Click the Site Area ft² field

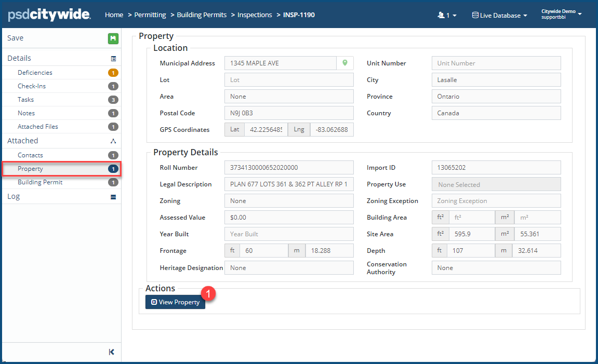coord(472,234)
